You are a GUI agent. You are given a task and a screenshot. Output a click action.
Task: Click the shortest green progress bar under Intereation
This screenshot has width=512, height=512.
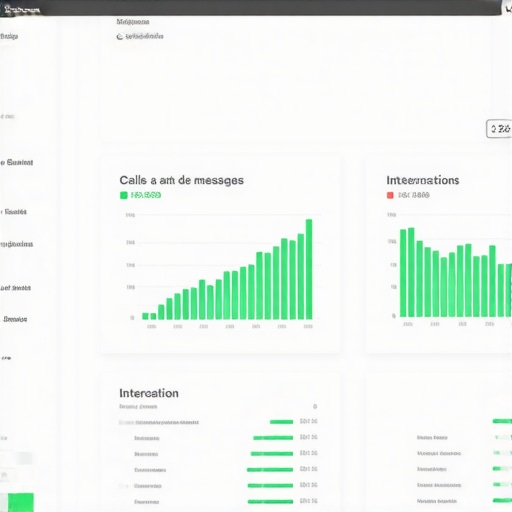pos(281,422)
